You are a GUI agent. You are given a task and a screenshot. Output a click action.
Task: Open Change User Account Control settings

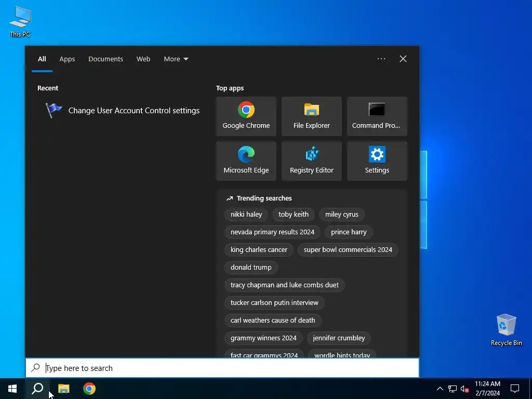click(123, 111)
